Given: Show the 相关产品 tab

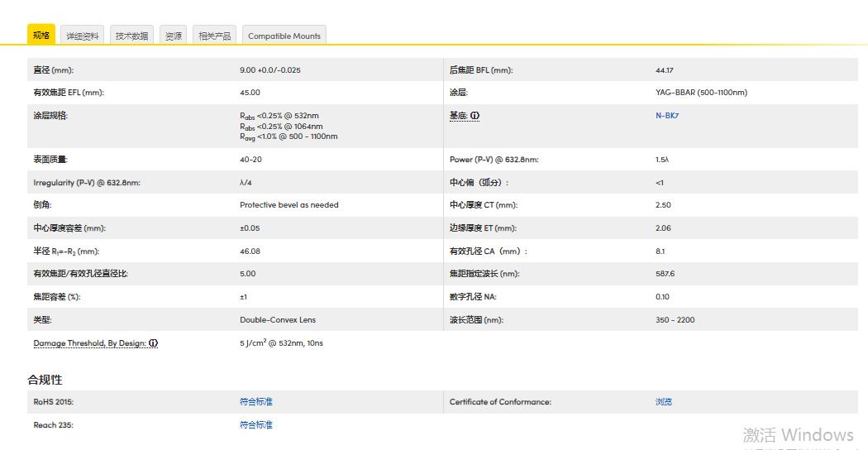Looking at the screenshot, I should point(215,36).
